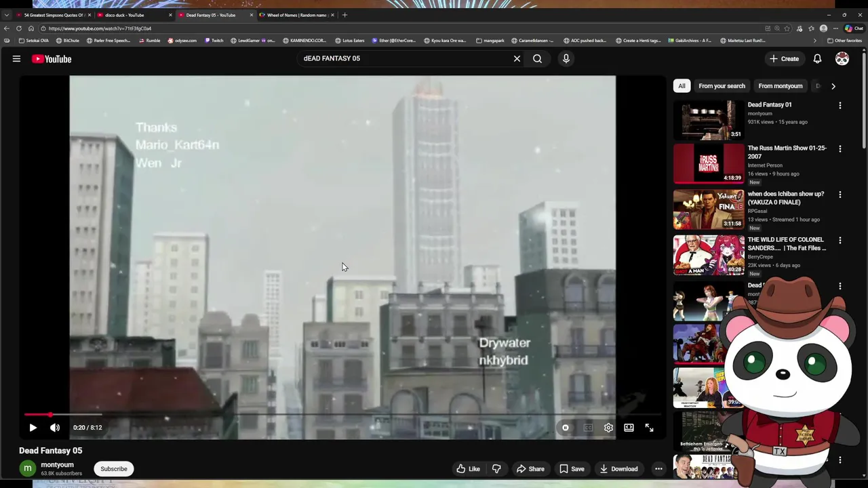Open the Setokai OVA bookmark
Image resolution: width=868 pixels, height=488 pixels.
click(34, 41)
